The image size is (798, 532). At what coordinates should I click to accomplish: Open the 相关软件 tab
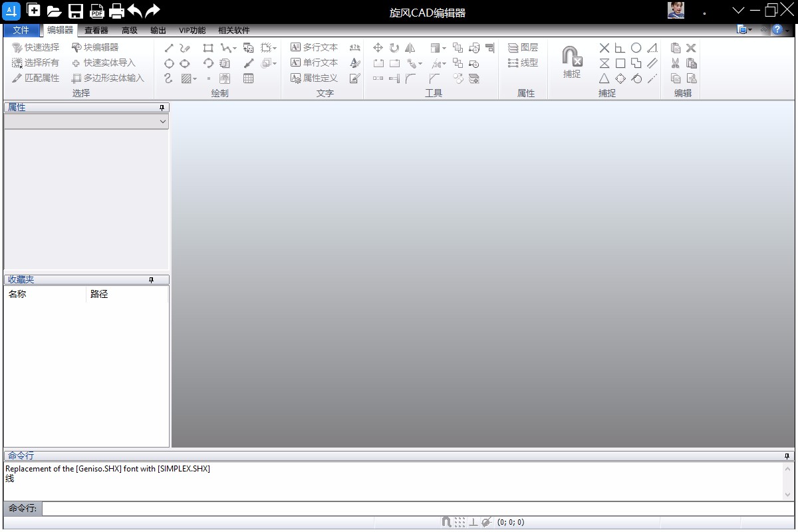[234, 30]
